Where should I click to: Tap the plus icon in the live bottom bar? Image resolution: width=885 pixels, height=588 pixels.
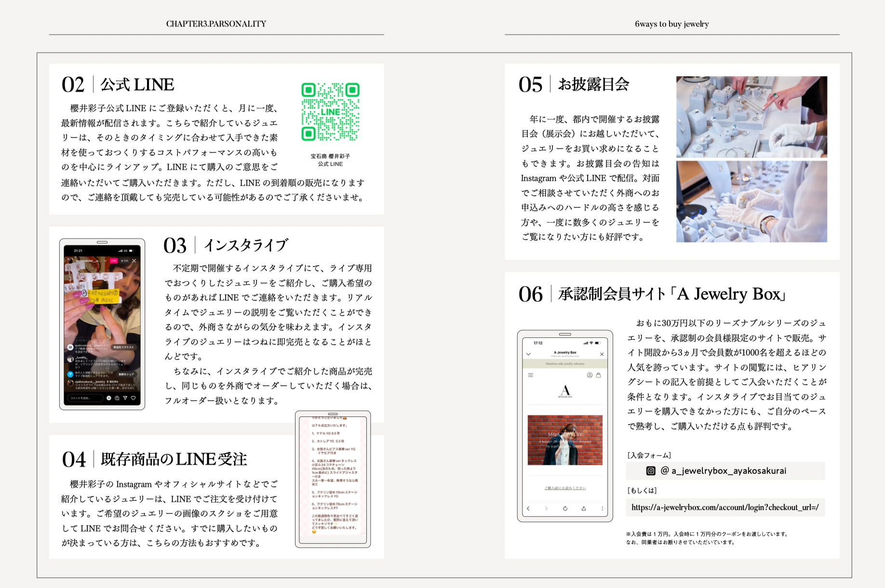109,398
